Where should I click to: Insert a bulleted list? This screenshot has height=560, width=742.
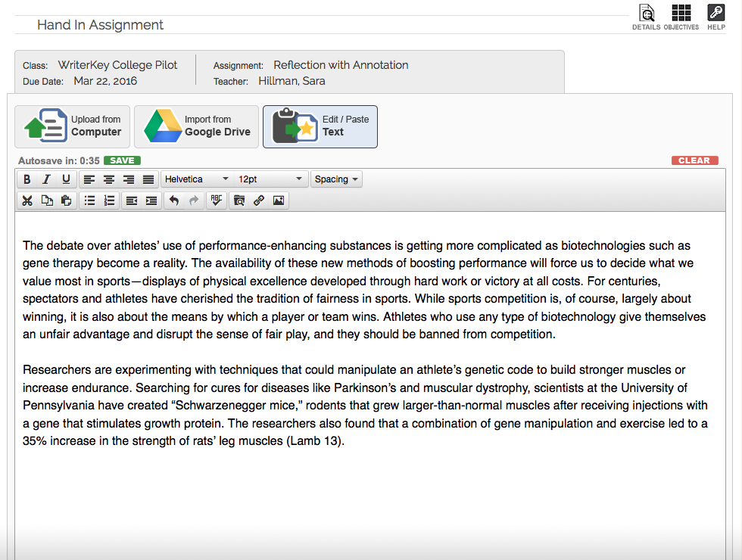(89, 201)
